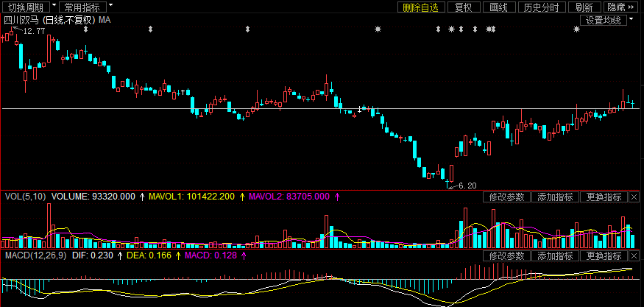Click the 切换周期 menu button
The width and height of the screenshot is (644, 307).
coord(25,7)
